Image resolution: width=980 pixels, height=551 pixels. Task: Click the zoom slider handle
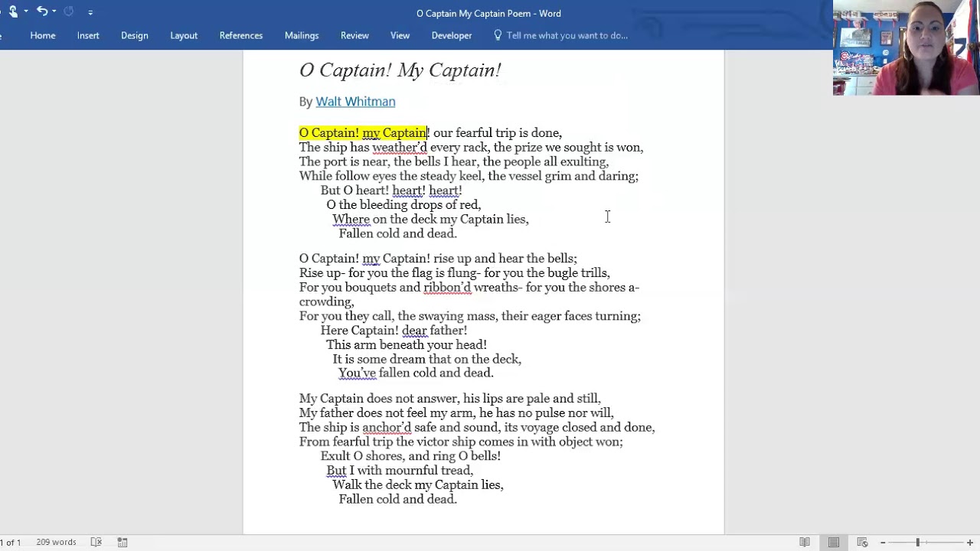[x=917, y=543]
